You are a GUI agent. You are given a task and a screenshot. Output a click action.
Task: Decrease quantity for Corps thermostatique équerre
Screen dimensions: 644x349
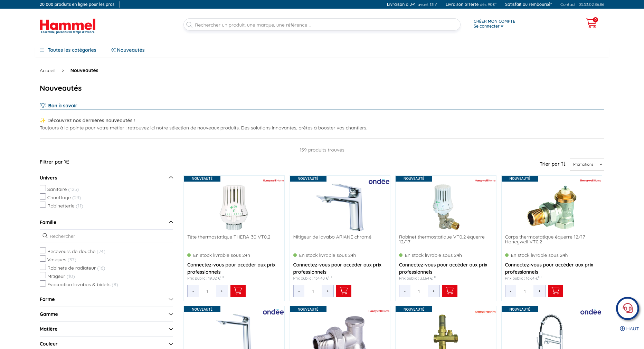click(x=511, y=291)
